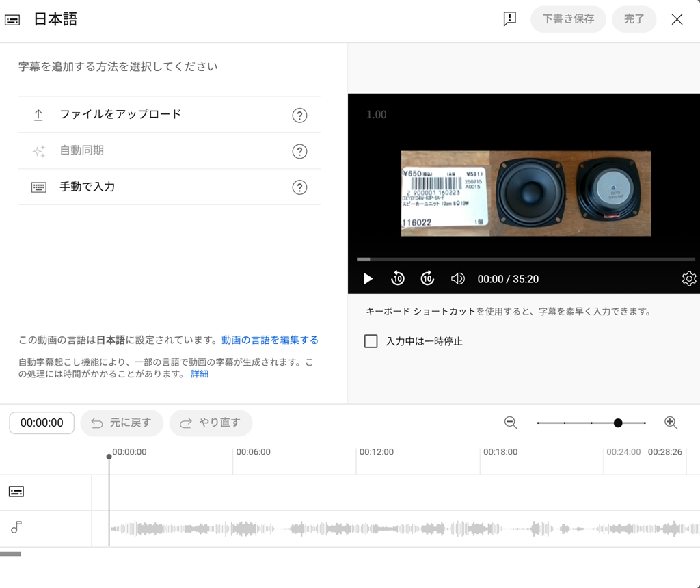This screenshot has width=700, height=588.
Task: Choose 手動で入力 option
Action: 87,187
